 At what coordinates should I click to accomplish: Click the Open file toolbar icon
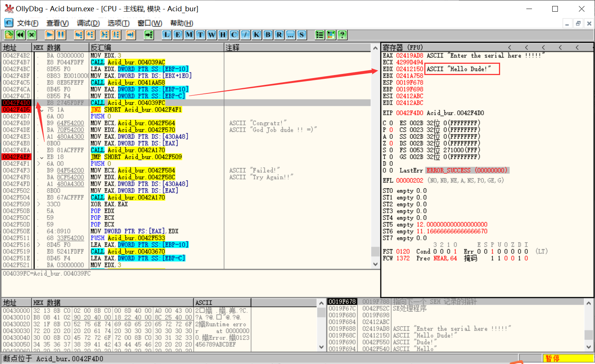point(9,35)
